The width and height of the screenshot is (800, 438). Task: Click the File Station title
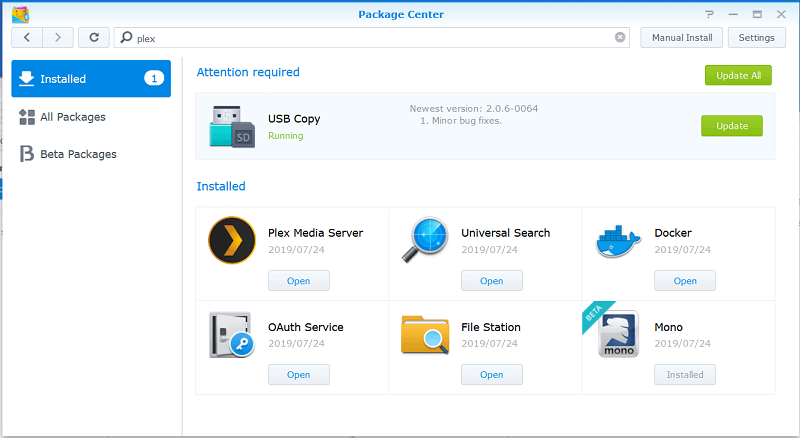point(491,327)
